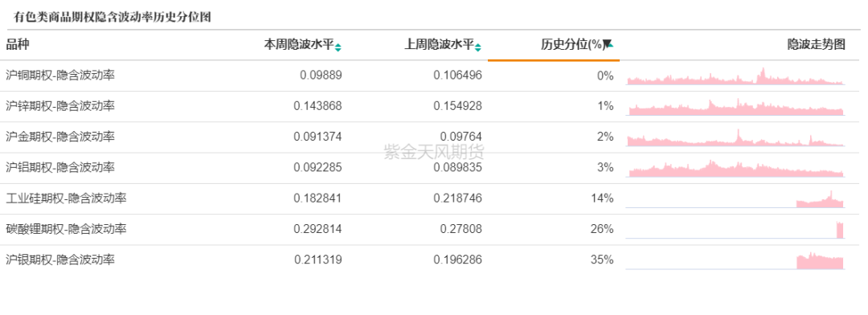Sort by 上周隐波水平 sort arrows
The height and width of the screenshot is (315, 868).
click(x=478, y=47)
